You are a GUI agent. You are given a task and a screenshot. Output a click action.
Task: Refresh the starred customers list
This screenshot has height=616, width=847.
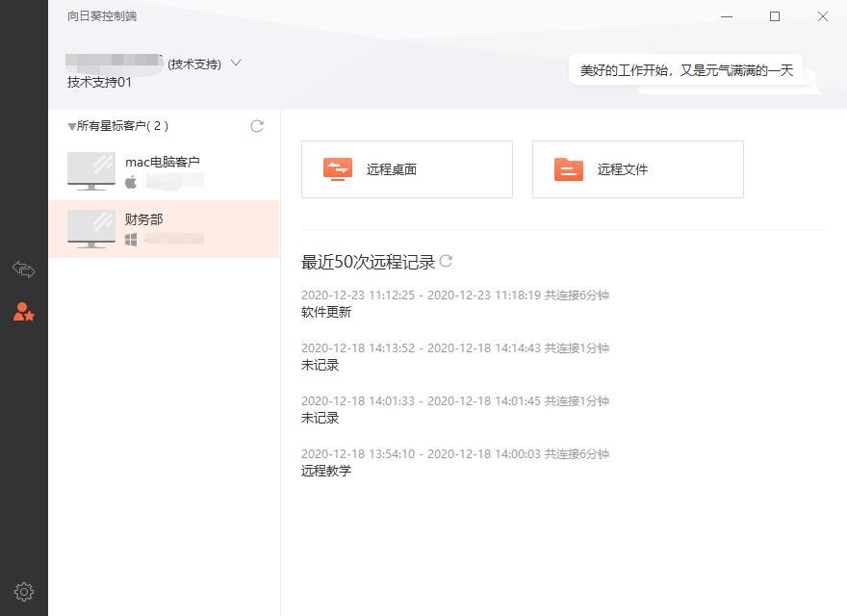click(x=257, y=126)
